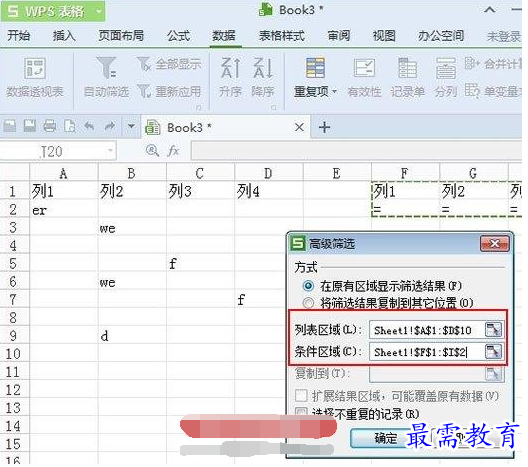Click Consolidate (合并计算) icon

click(x=472, y=63)
